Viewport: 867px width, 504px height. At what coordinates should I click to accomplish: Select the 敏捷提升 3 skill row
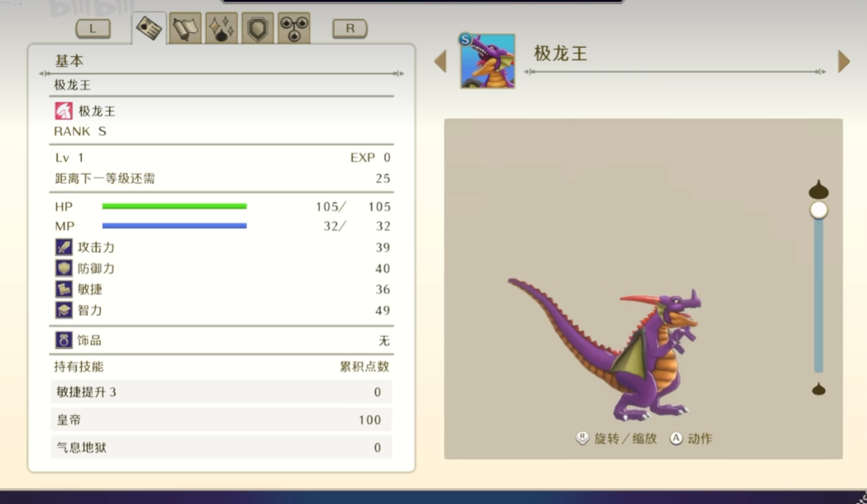221,392
